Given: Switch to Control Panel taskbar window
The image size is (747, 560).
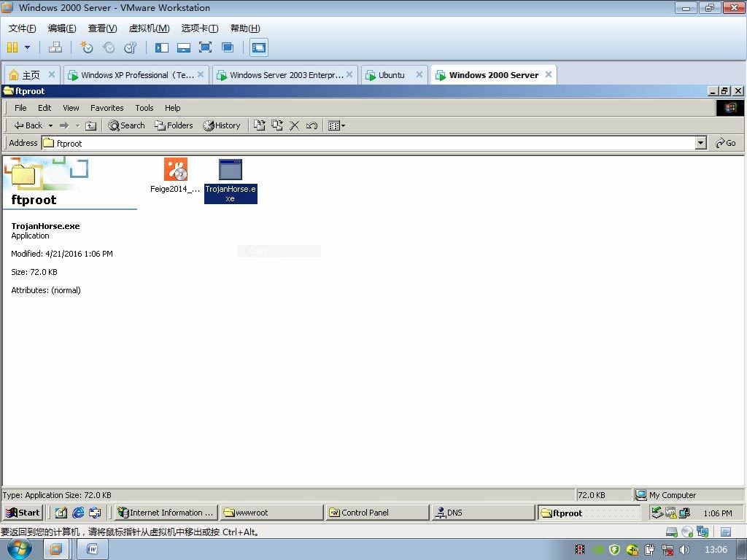Looking at the screenshot, I should pos(378,513).
